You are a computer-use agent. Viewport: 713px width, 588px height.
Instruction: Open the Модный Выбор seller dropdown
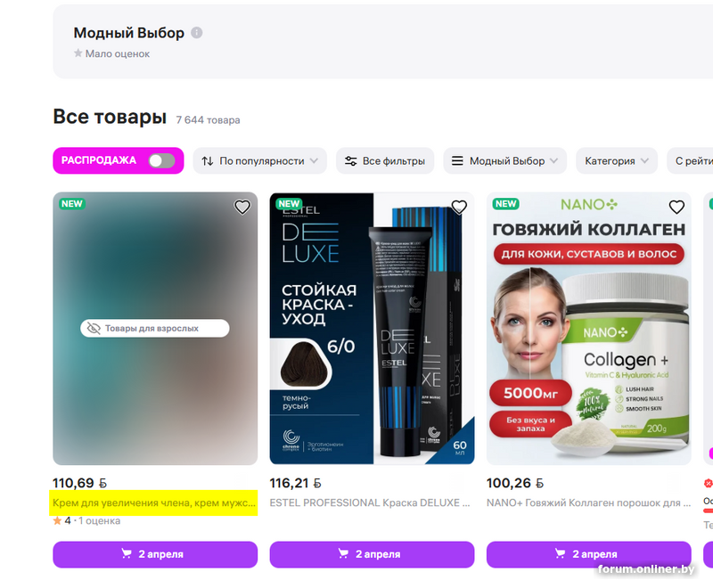(504, 161)
